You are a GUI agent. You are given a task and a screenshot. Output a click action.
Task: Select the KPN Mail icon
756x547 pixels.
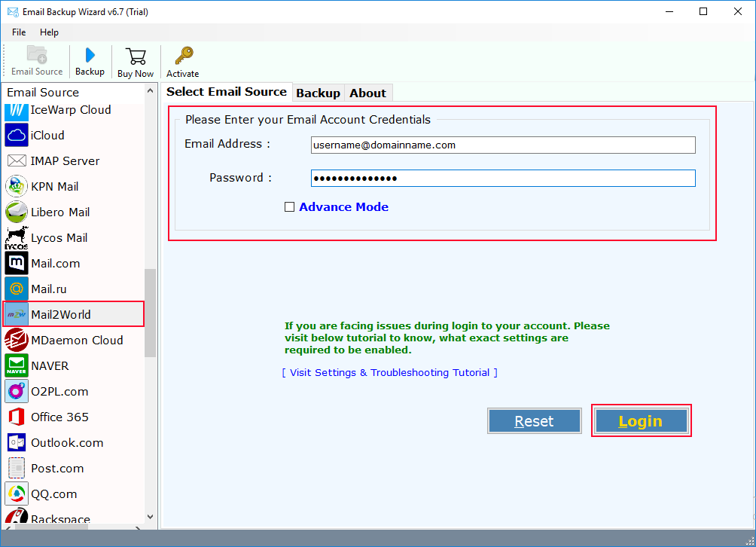click(x=17, y=186)
